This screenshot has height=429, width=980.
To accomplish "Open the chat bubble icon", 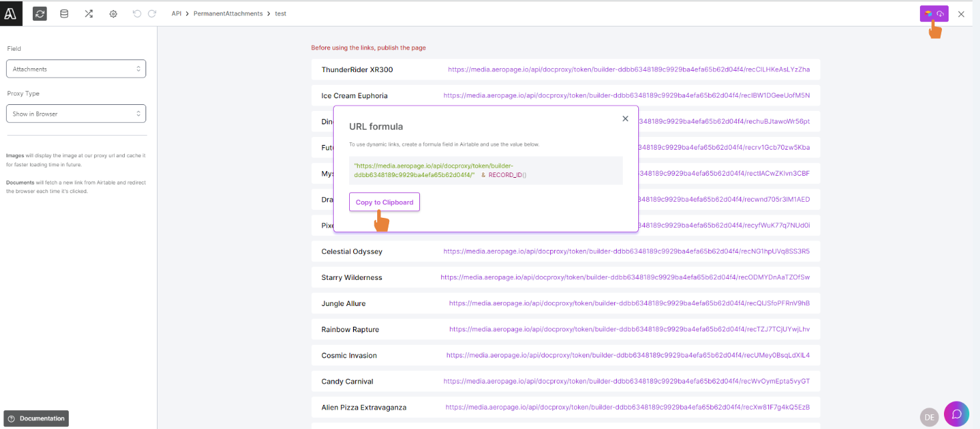I will pos(957,414).
